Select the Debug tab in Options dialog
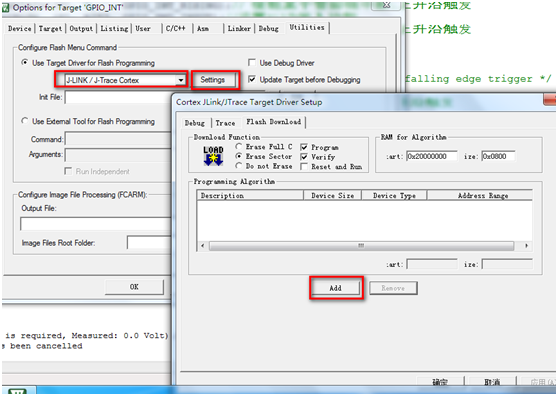Viewport: 558px width, 396px height. click(x=269, y=28)
